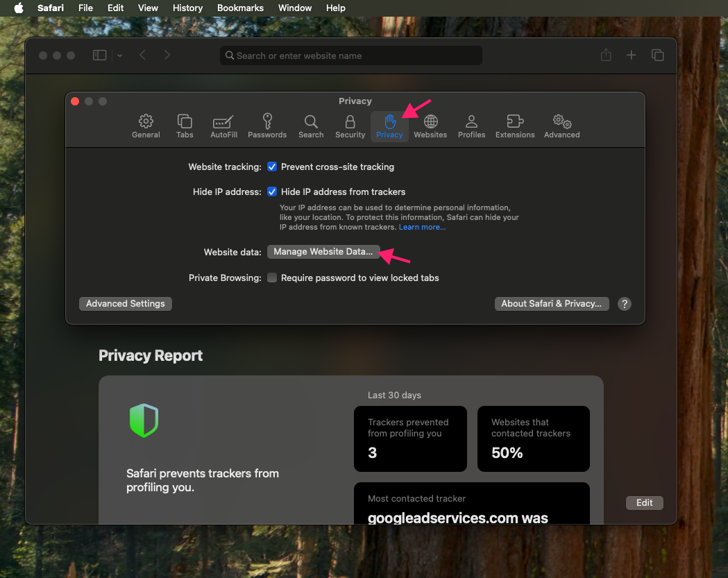This screenshot has height=578, width=728.
Task: Go back with the Safari back arrow
Action: [x=142, y=56]
